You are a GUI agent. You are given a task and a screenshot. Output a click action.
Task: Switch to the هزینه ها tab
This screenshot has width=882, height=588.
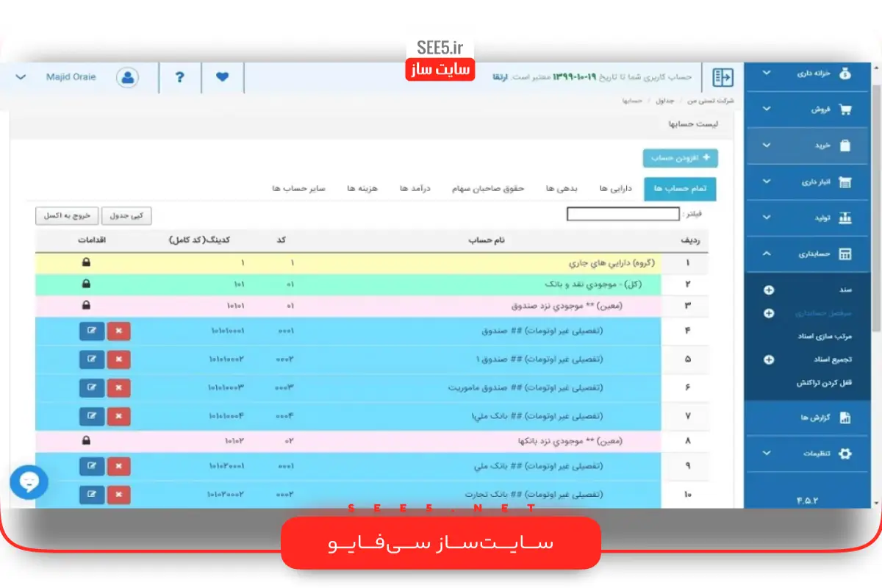pyautogui.click(x=362, y=189)
